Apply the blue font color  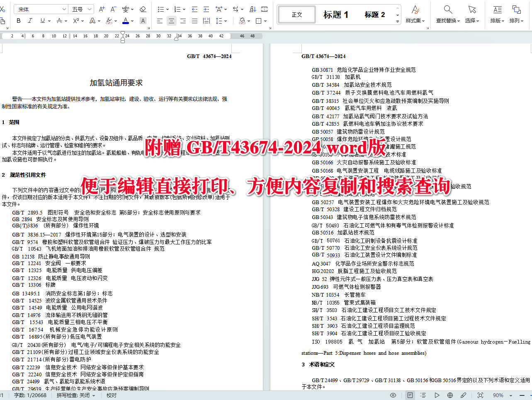pyautogui.click(x=126, y=21)
